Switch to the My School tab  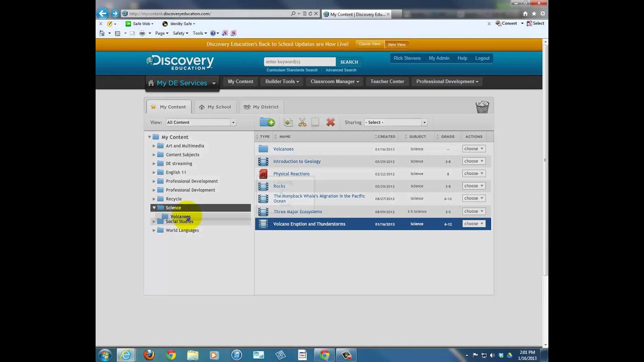click(215, 107)
